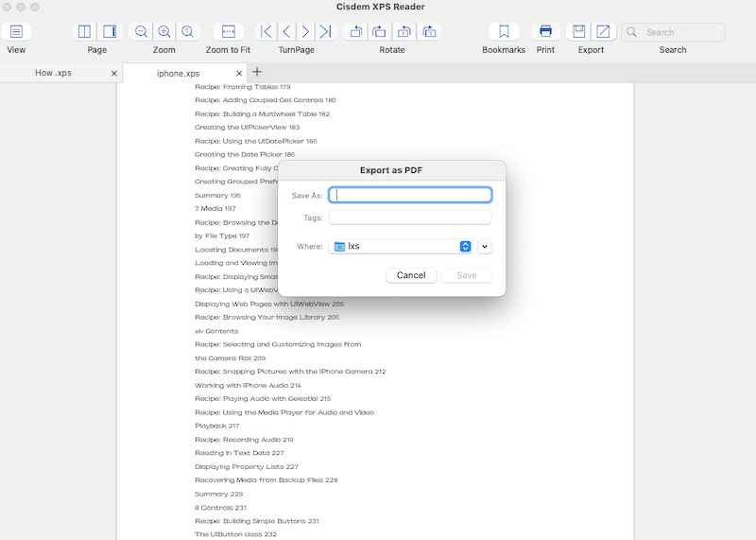Image resolution: width=756 pixels, height=540 pixels.
Task: Click 'Displaying Web Pages with UIWebView 205'
Action: point(269,304)
